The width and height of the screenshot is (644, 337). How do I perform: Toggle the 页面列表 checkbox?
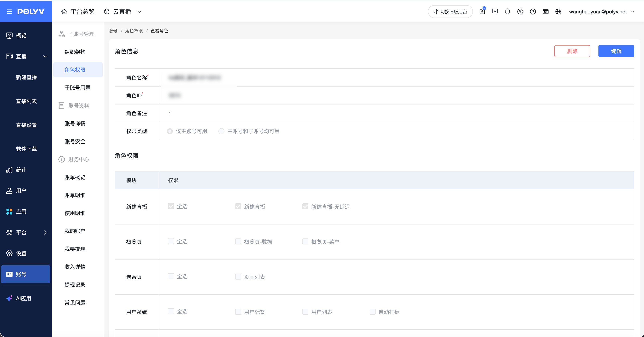238,277
